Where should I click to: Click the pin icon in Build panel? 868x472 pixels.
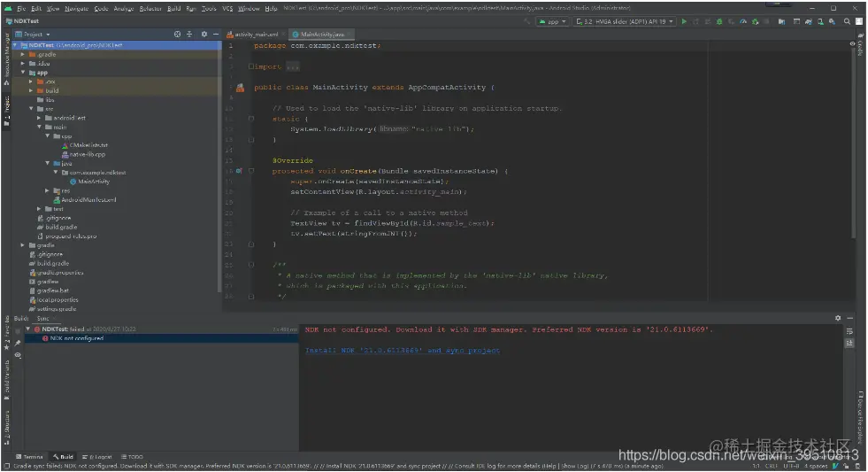[x=18, y=343]
